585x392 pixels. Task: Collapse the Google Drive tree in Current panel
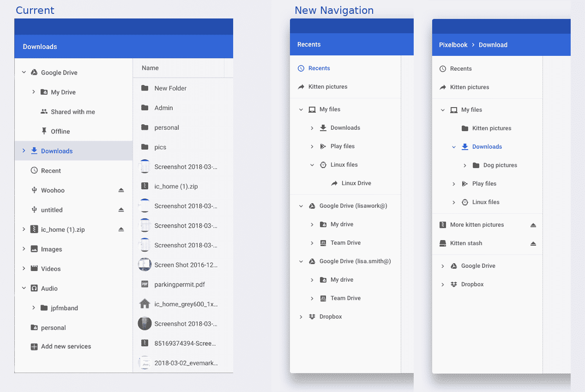click(24, 72)
